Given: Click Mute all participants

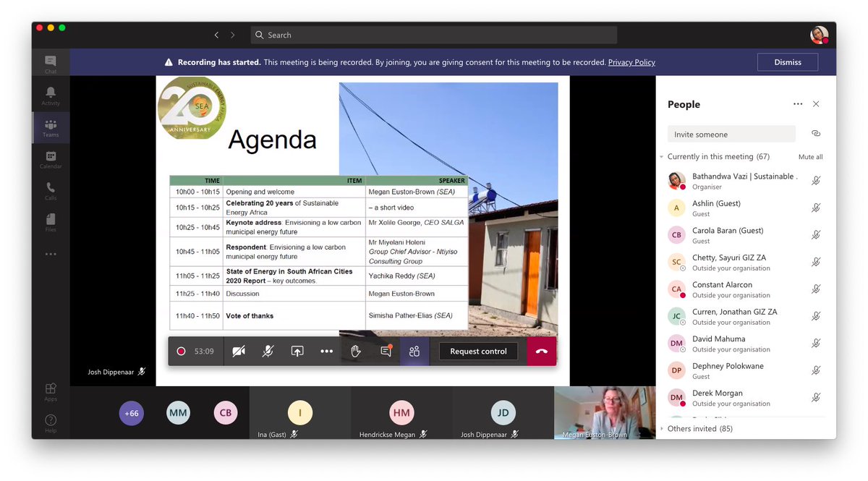Looking at the screenshot, I should (x=810, y=157).
